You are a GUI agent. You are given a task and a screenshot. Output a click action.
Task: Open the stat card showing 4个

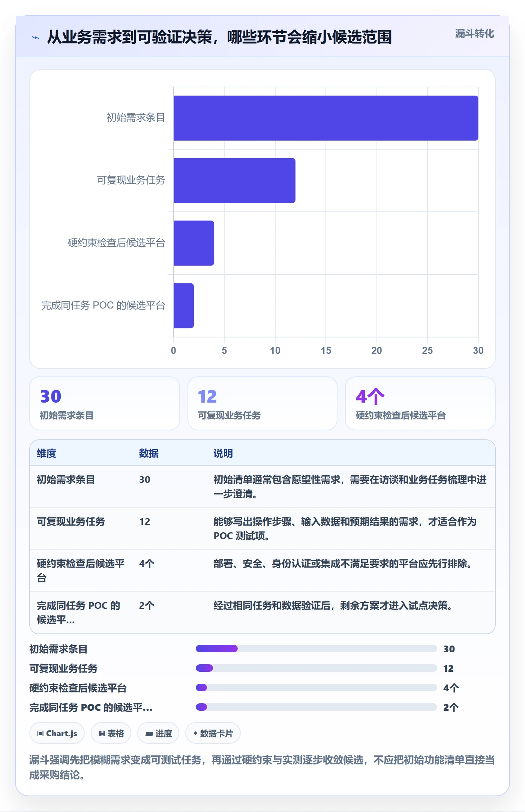420,403
